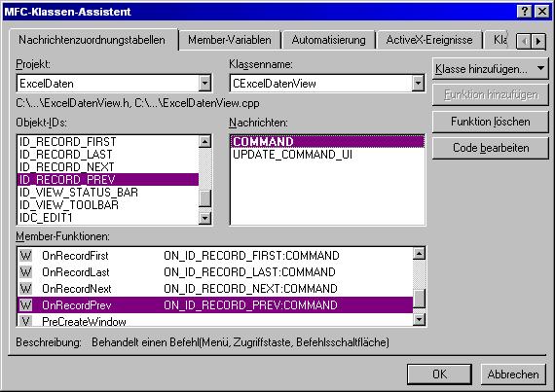Open the Nachrichtenzuordnungstabellen tab
The width and height of the screenshot is (555, 392).
(x=92, y=40)
